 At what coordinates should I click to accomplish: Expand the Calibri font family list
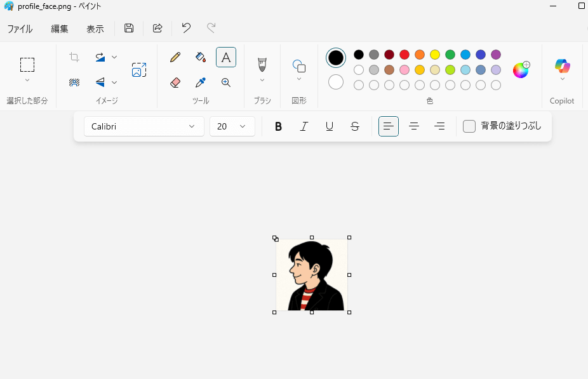192,126
